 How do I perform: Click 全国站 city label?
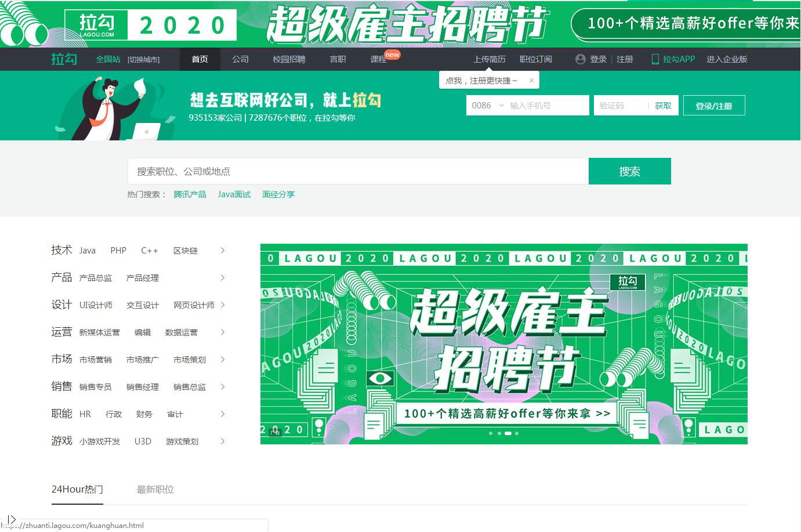[108, 59]
